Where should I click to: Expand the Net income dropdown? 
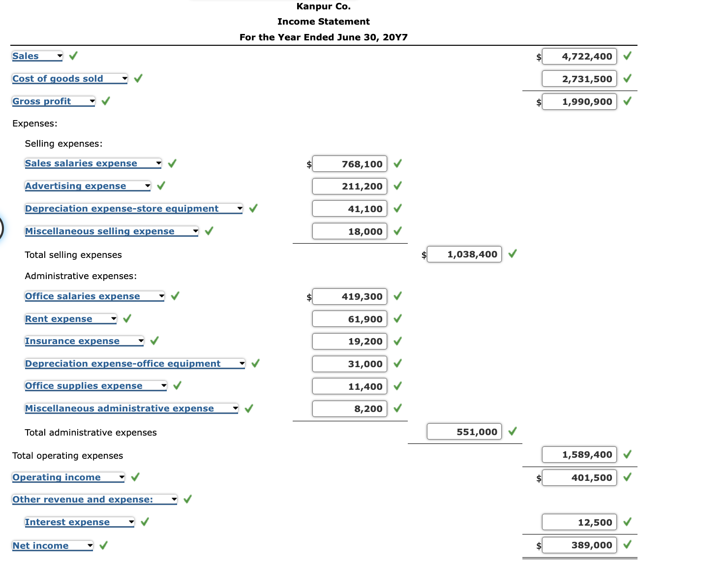[53, 546]
